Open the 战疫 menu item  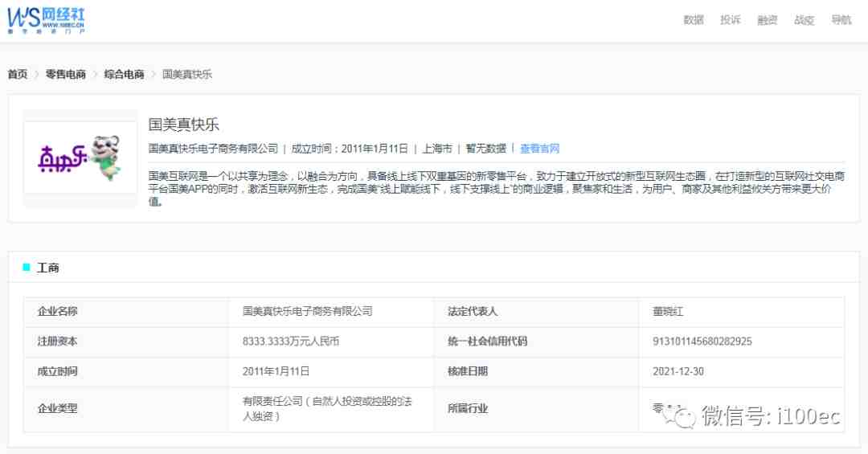point(804,20)
